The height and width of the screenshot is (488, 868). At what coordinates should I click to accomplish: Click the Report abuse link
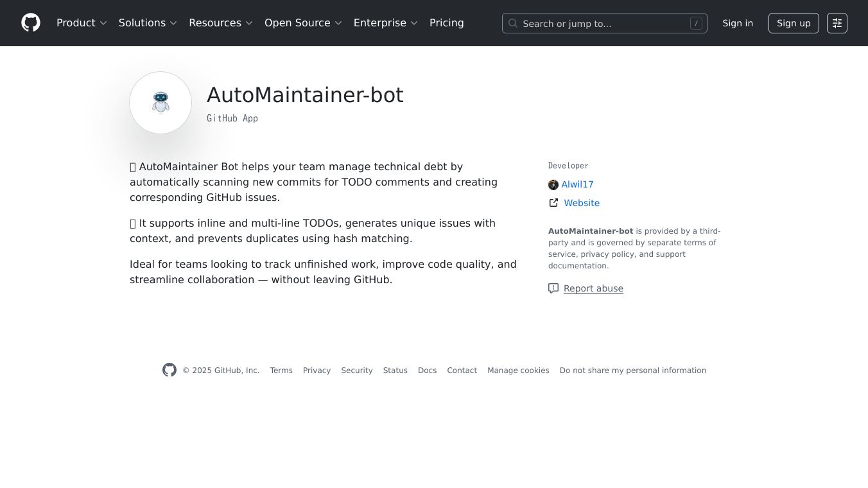pyautogui.click(x=593, y=288)
